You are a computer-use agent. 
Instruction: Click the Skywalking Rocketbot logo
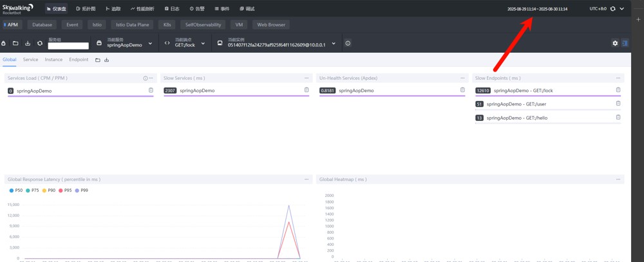[x=18, y=8]
